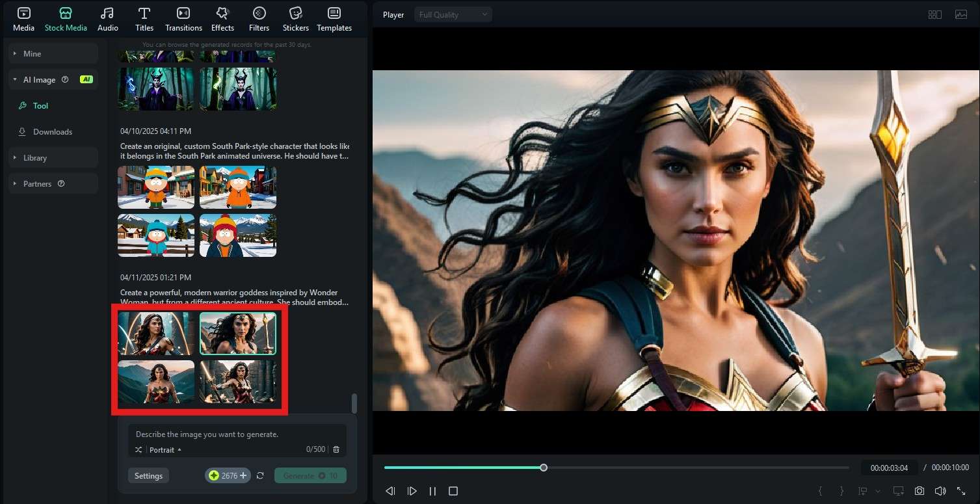Open the Media tab
The height and width of the screenshot is (504, 980).
[24, 20]
